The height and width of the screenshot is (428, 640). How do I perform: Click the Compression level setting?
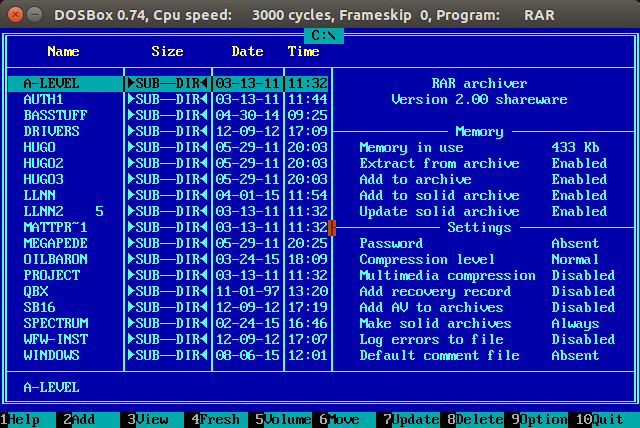(x=479, y=259)
